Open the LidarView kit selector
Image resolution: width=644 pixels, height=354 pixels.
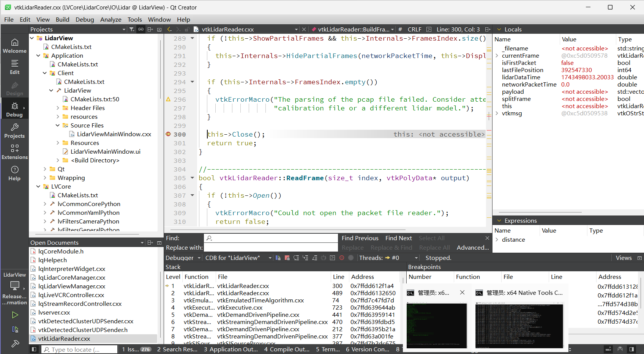click(14, 288)
